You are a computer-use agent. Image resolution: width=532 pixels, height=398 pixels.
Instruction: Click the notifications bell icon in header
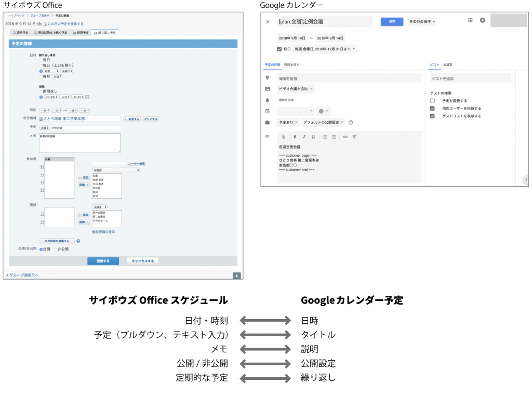(483, 20)
